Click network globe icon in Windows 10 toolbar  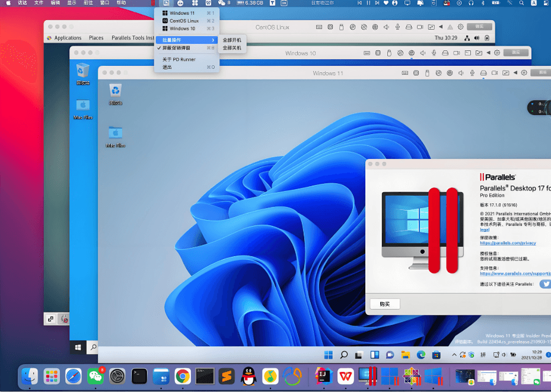point(412,53)
